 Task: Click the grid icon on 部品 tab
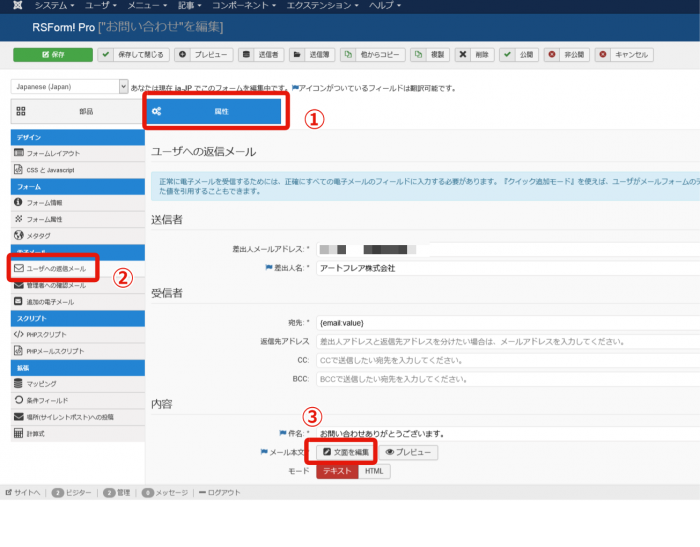(21, 111)
